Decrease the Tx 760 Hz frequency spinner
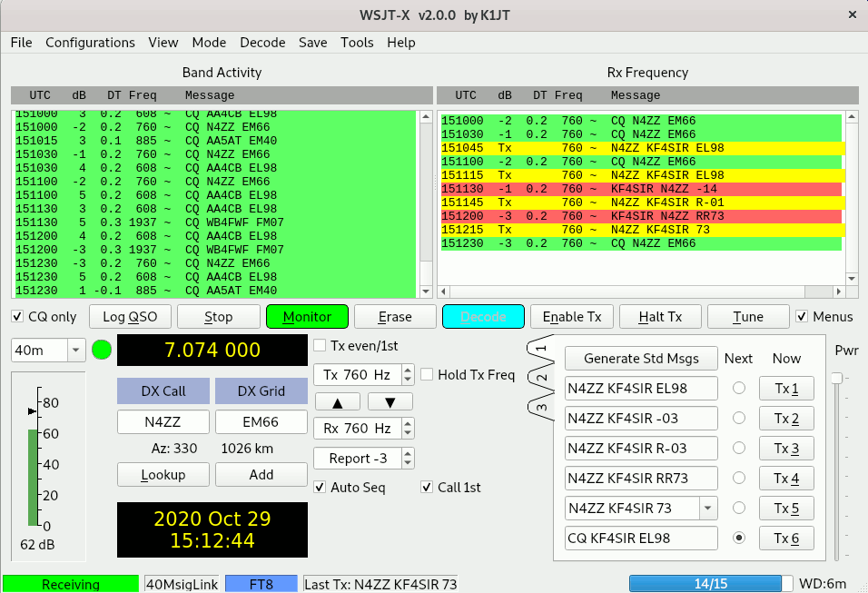 click(x=408, y=380)
